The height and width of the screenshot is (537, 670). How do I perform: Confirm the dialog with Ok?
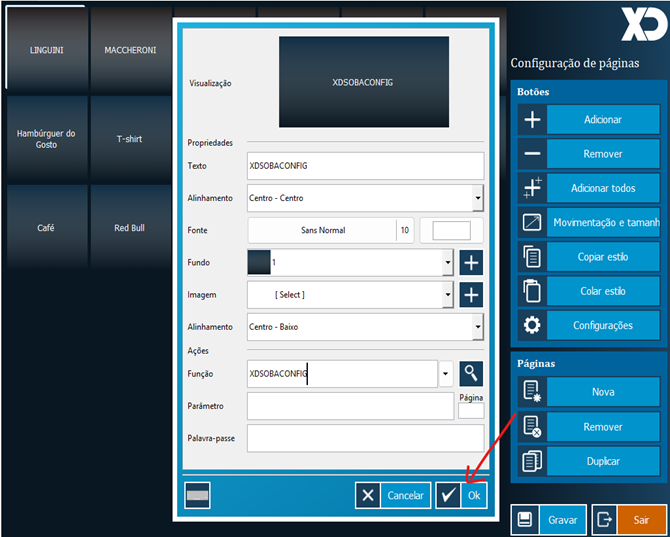pyautogui.click(x=462, y=495)
